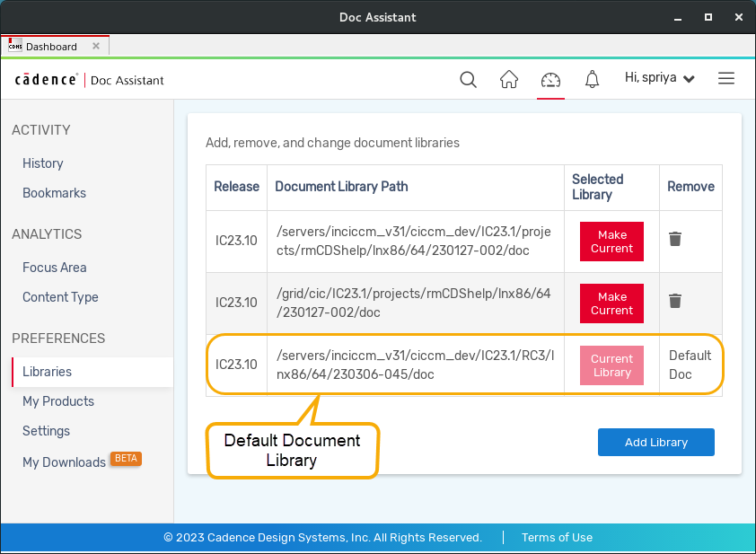This screenshot has height=554, width=756.
Task: Delete the first library with trash icon
Action: tap(675, 239)
